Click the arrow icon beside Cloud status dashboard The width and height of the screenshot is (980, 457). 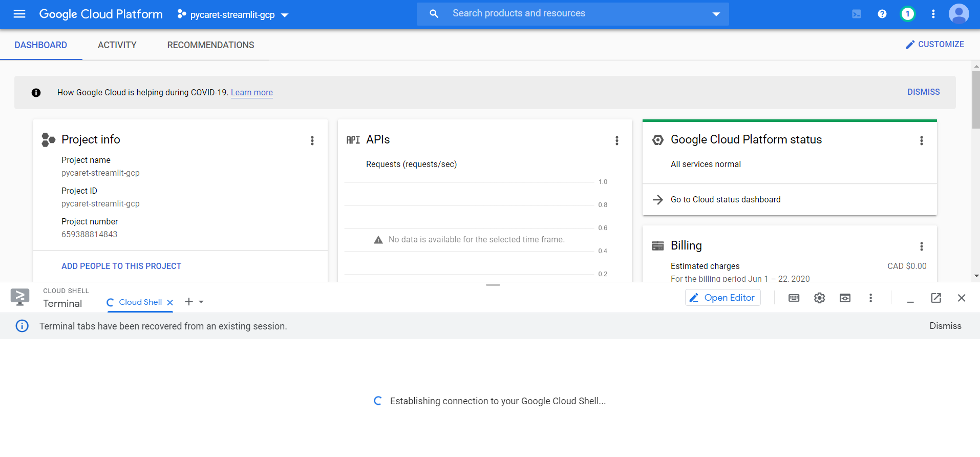658,199
